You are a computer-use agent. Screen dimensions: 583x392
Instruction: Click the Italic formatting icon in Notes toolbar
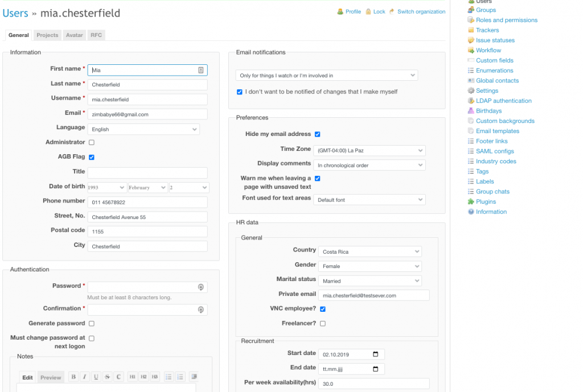click(85, 377)
